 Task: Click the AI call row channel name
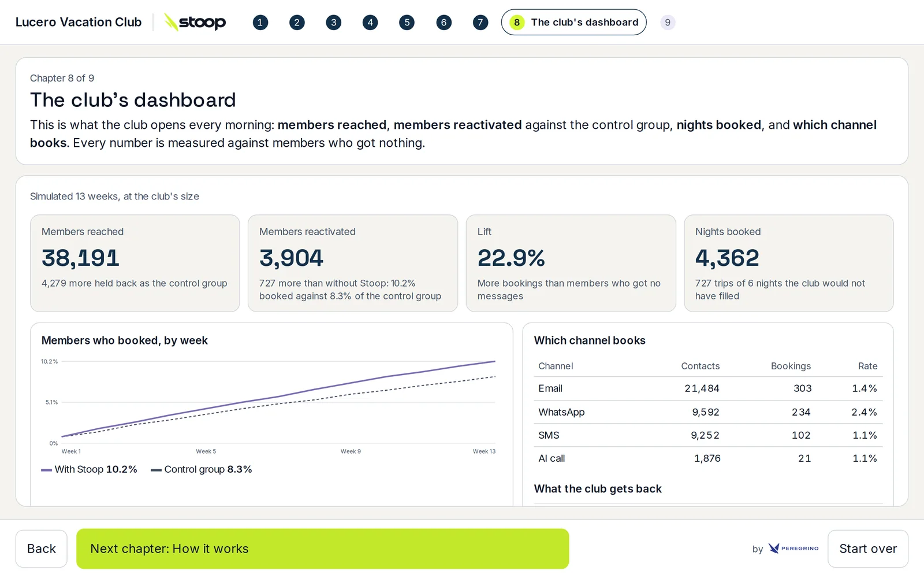(x=552, y=458)
